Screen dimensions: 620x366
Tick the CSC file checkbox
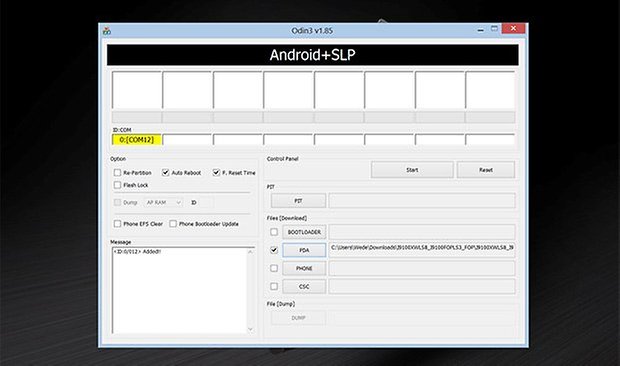[x=274, y=286]
